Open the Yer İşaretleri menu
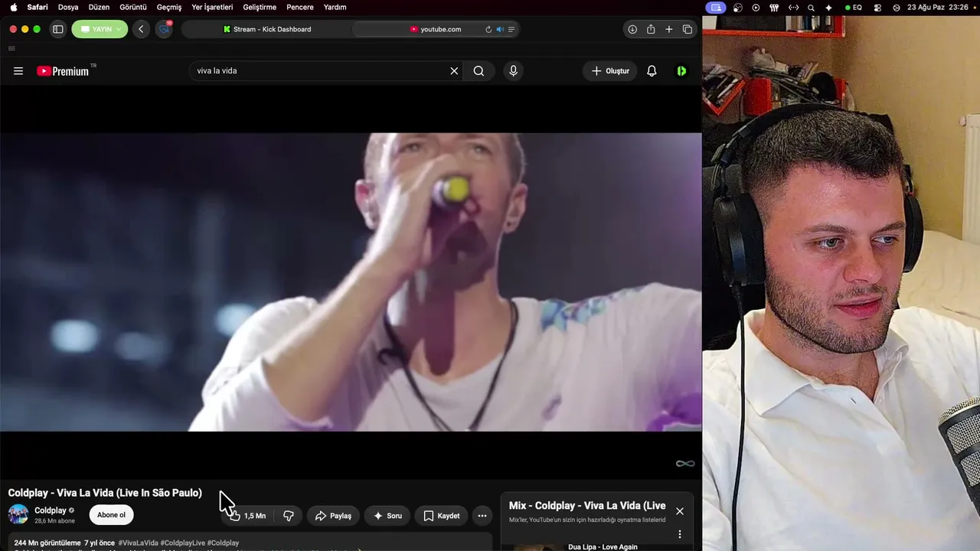This screenshot has width=980, height=551. point(212,7)
